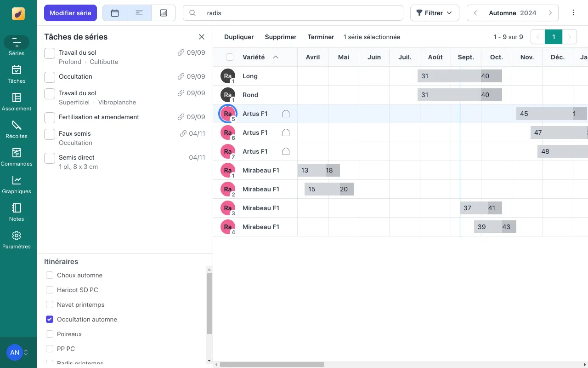Switch to calendar view icon

(115, 13)
